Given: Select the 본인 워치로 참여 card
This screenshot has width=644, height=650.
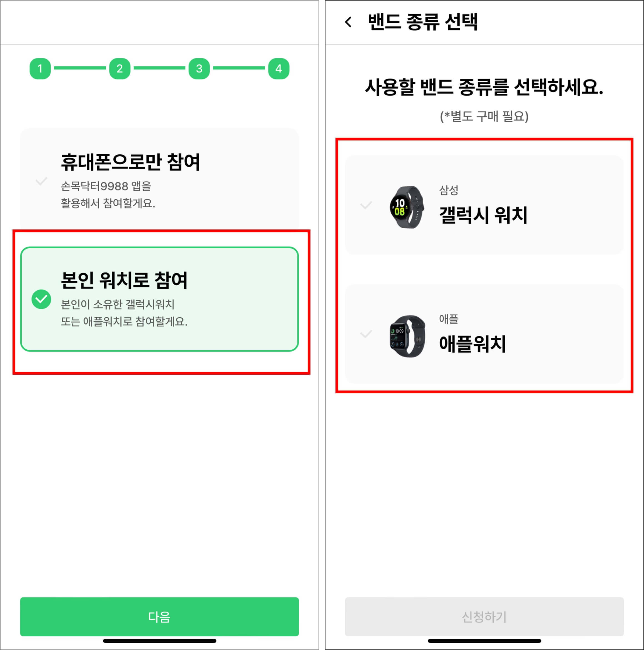Looking at the screenshot, I should click(x=160, y=298).
